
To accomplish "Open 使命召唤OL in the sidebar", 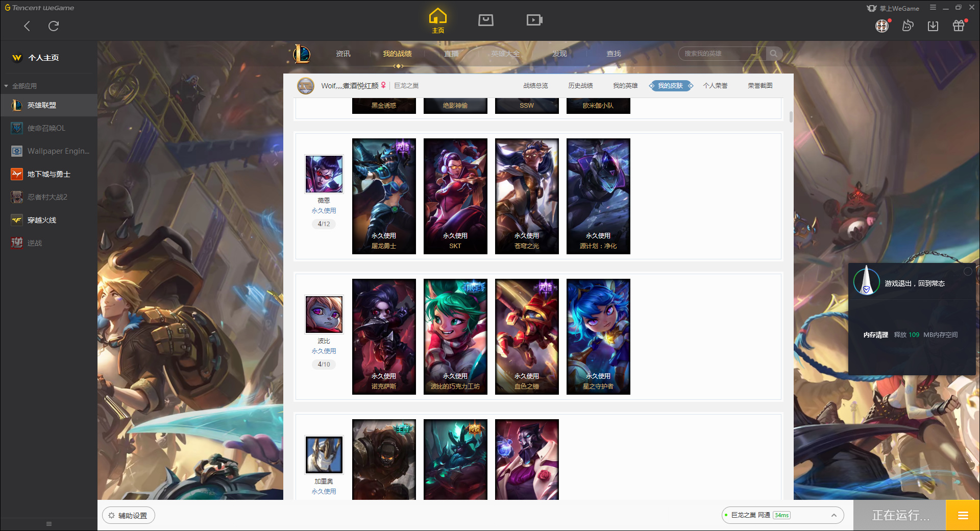I will 48,128.
